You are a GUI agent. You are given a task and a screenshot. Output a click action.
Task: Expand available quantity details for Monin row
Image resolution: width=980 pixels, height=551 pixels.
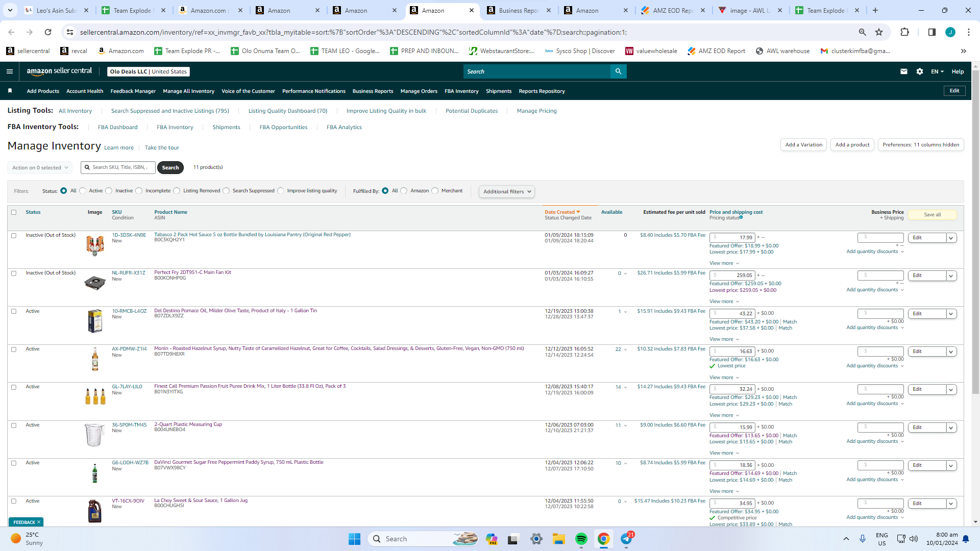click(625, 349)
